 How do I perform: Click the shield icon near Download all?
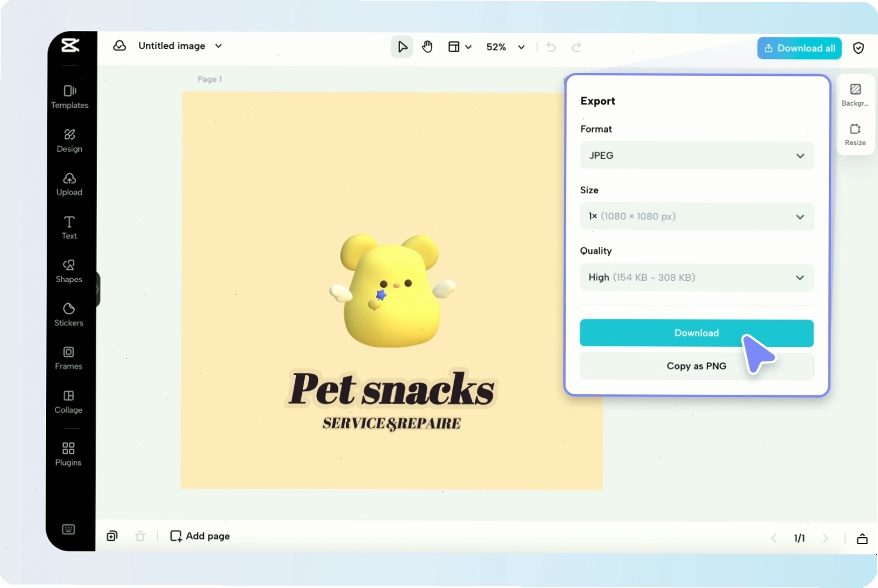click(x=858, y=48)
